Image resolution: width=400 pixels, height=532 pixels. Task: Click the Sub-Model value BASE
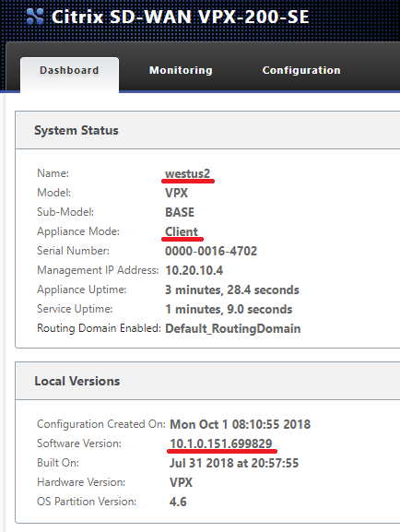[x=180, y=212]
